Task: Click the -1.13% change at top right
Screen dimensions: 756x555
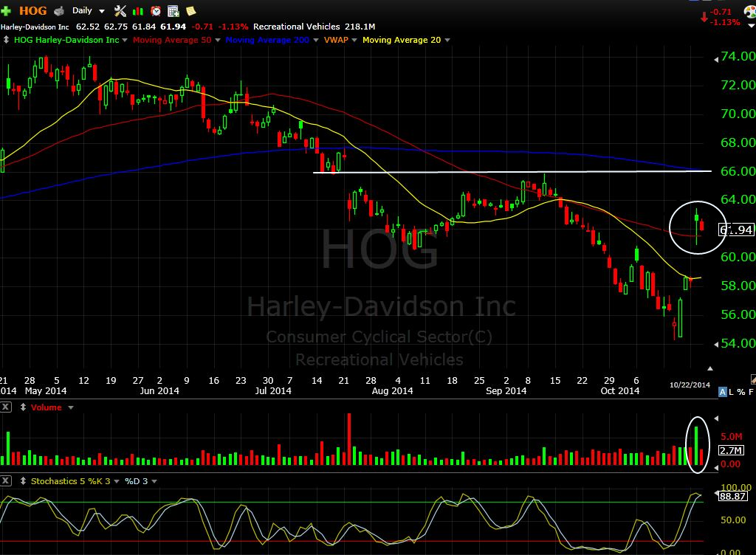Action: tap(725, 22)
